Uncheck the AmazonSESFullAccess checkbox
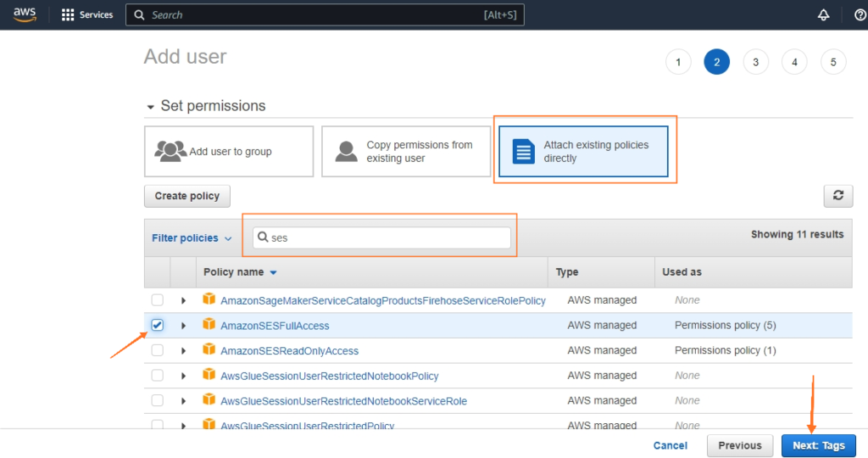The image size is (868, 458). pyautogui.click(x=157, y=325)
